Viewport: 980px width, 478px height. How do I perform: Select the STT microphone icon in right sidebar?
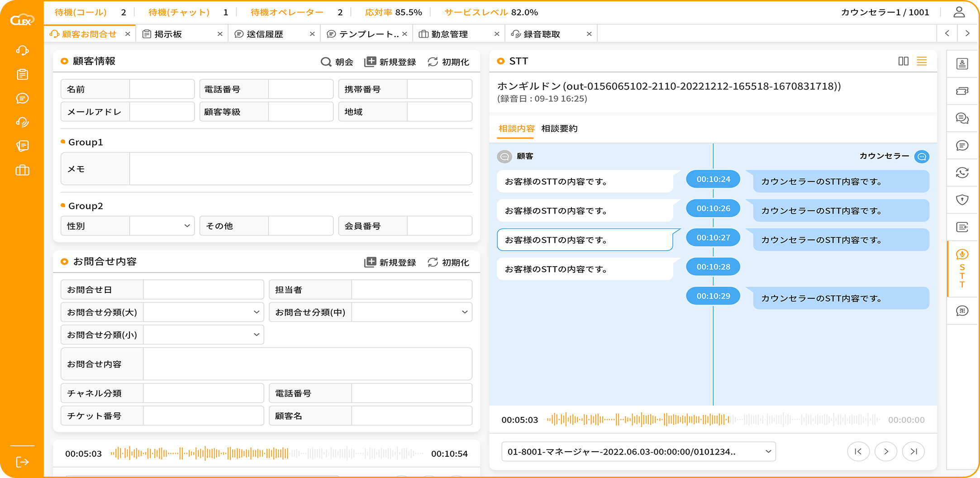coord(962,254)
